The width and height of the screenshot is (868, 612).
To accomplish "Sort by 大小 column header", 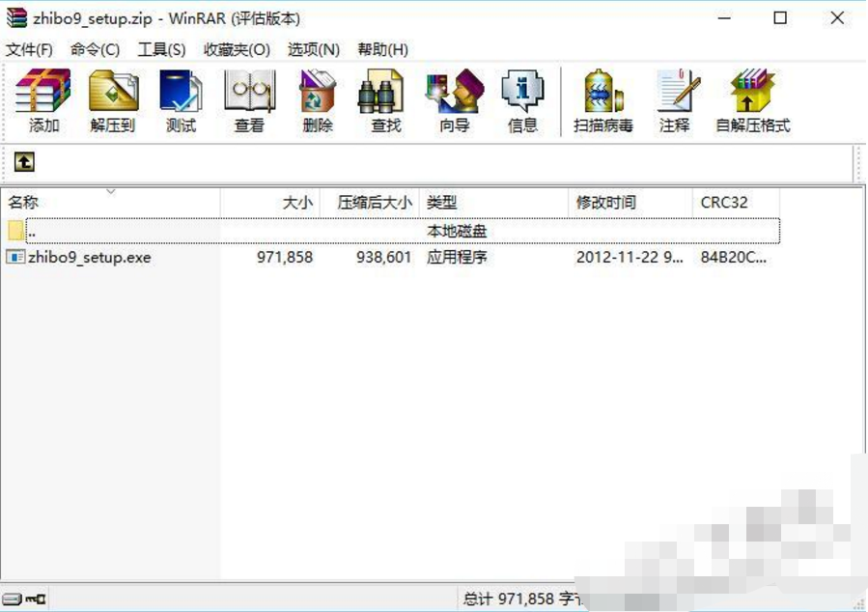I will [x=270, y=203].
